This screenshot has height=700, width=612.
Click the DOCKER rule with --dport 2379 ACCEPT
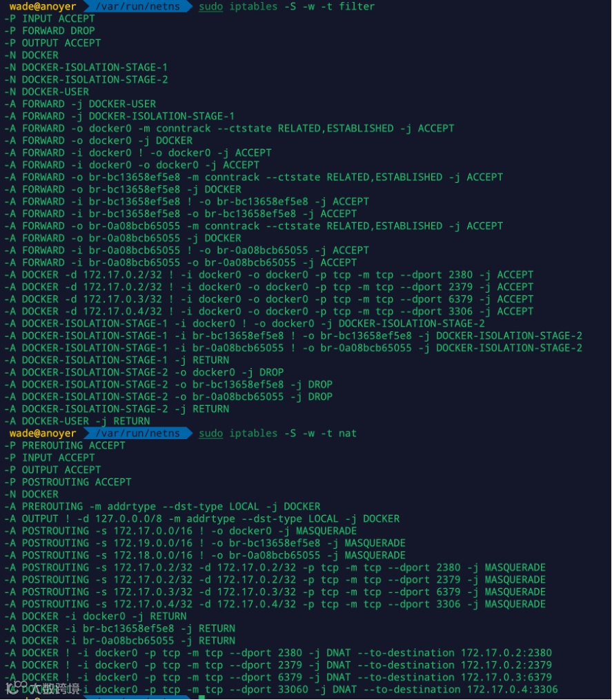(269, 287)
